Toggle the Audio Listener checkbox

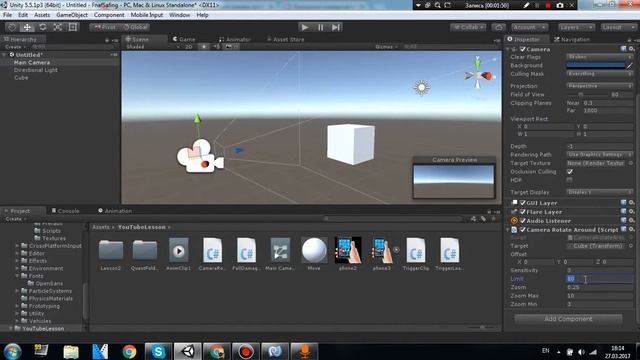coord(522,220)
